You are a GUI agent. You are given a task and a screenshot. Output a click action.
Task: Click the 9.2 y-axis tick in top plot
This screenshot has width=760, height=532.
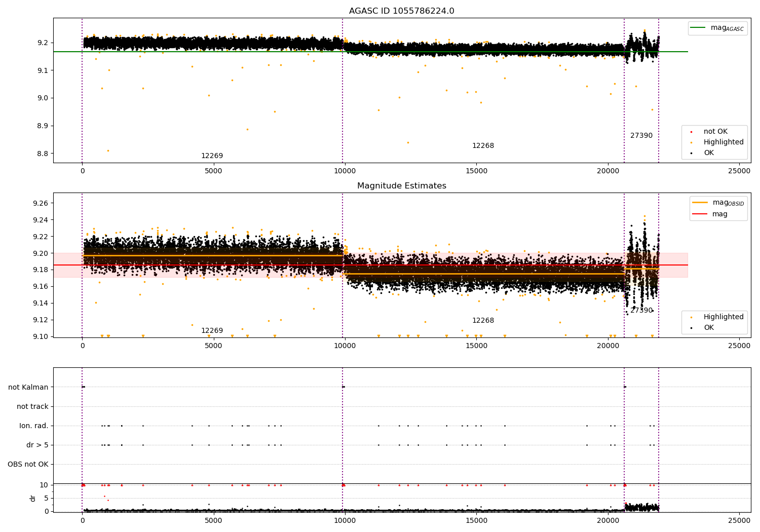tap(43, 43)
